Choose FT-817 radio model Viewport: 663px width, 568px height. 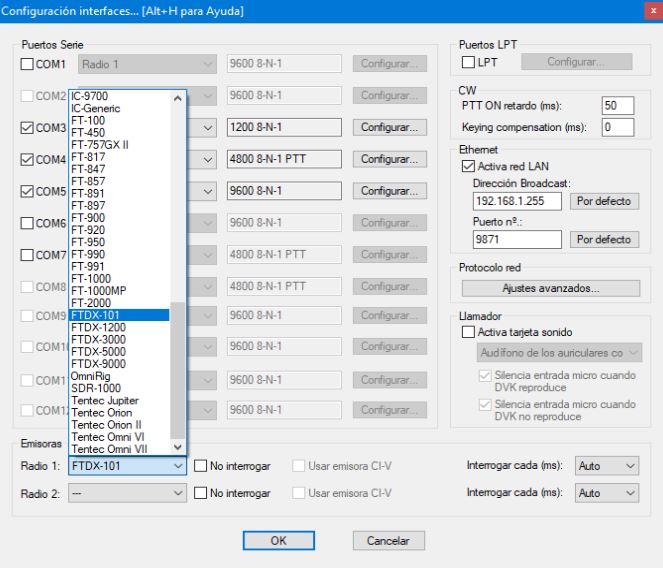tap(120, 157)
